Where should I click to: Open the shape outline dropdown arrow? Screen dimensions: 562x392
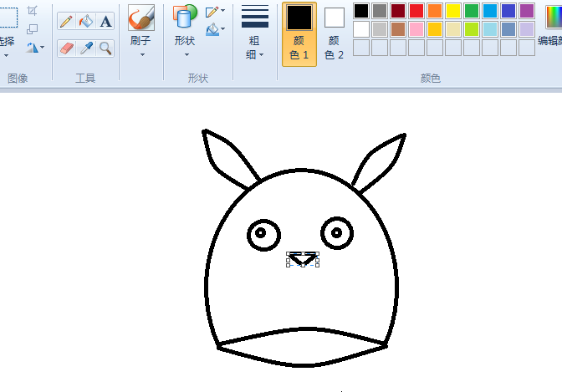coord(223,10)
